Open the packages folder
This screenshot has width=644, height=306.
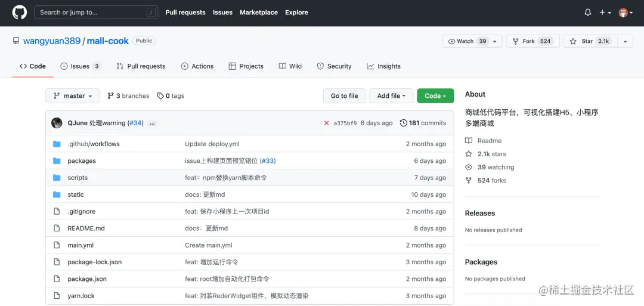coord(82,160)
